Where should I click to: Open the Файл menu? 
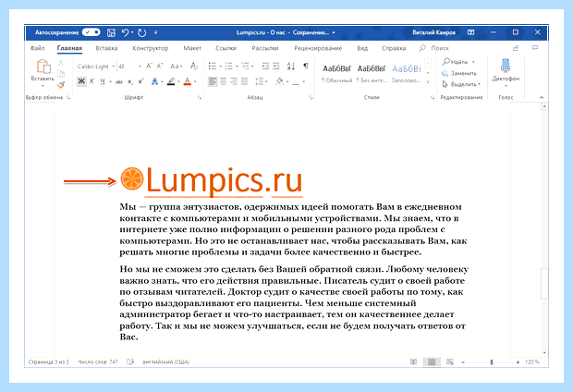point(37,48)
